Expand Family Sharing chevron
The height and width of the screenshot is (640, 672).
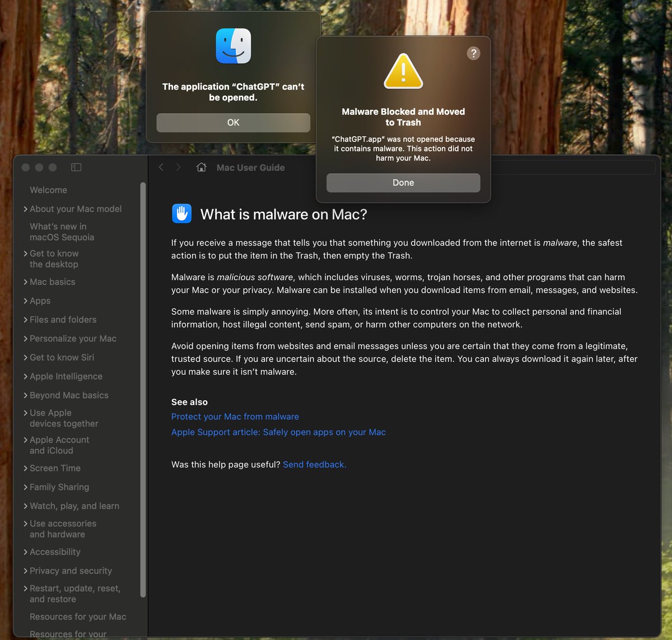tap(26, 488)
